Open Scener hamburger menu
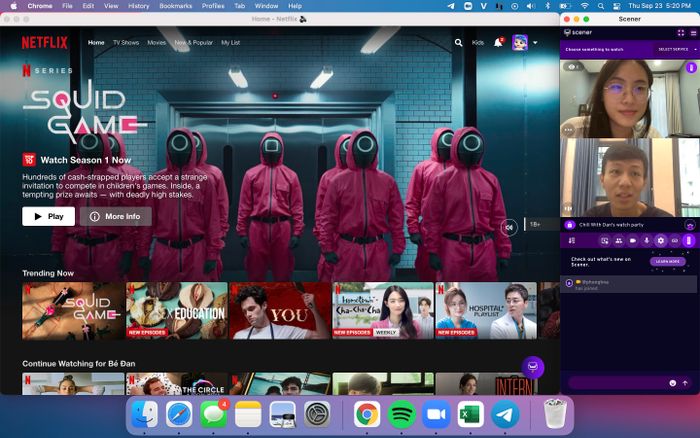 point(693,33)
